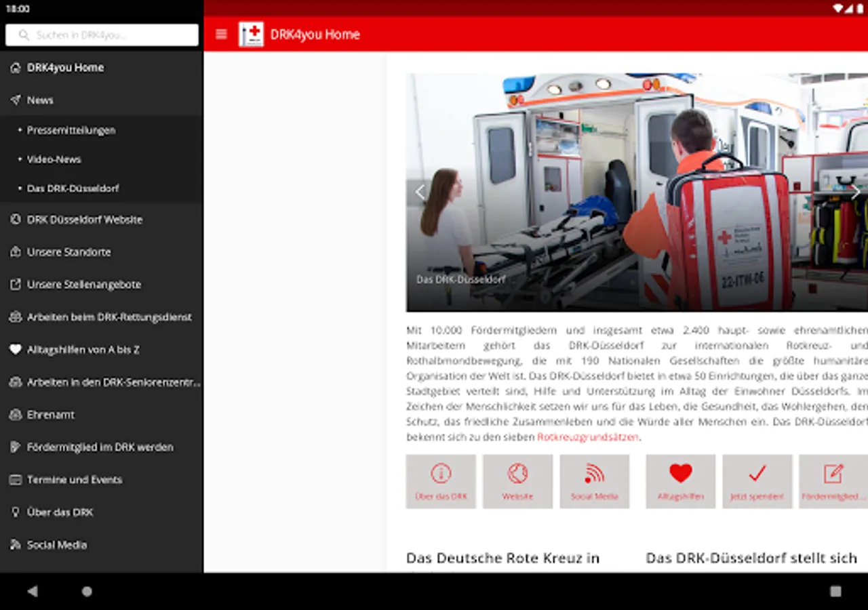Click the DRK4you Home title in header

pos(315,35)
